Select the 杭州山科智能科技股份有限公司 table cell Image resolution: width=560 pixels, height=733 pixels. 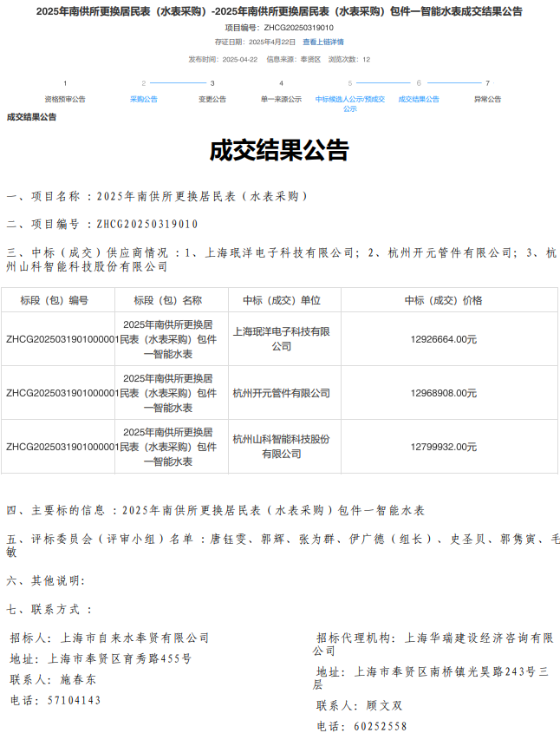click(282, 447)
